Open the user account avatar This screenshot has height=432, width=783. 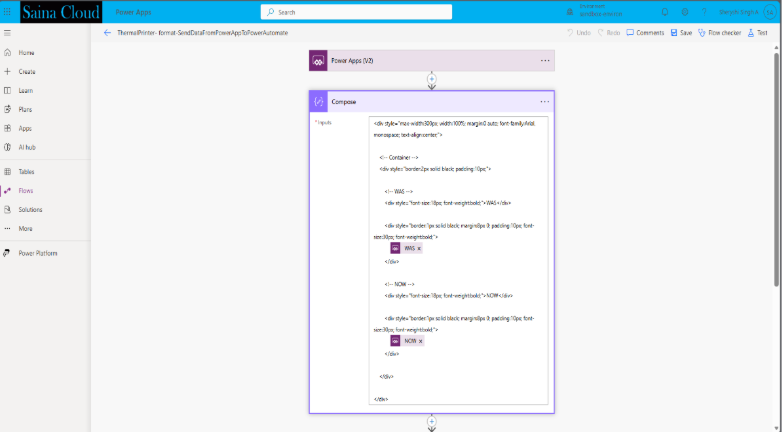pos(770,12)
